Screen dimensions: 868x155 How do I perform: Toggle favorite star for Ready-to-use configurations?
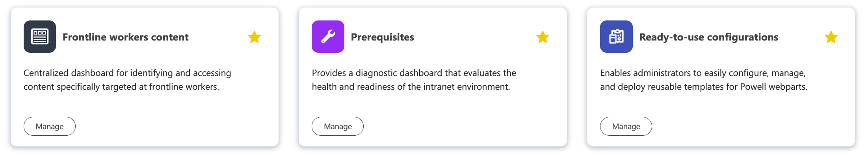pyautogui.click(x=831, y=37)
